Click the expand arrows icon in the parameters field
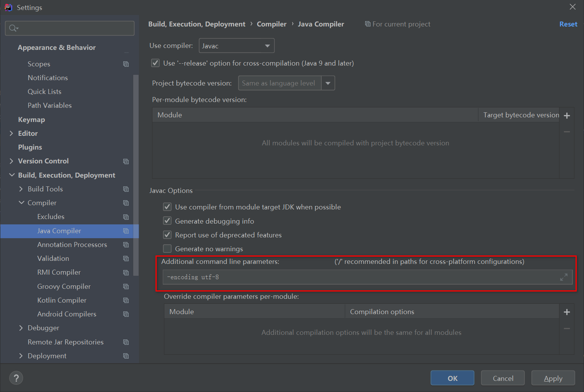 pos(564,277)
